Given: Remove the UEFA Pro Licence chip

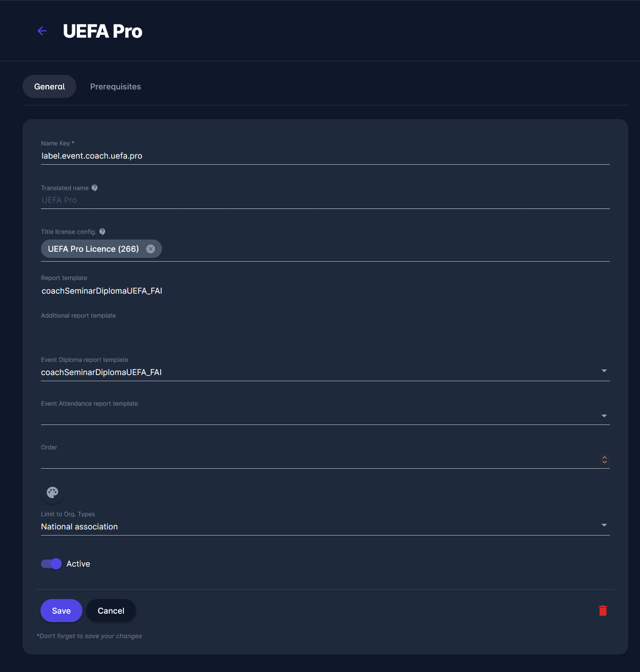Looking at the screenshot, I should (151, 249).
